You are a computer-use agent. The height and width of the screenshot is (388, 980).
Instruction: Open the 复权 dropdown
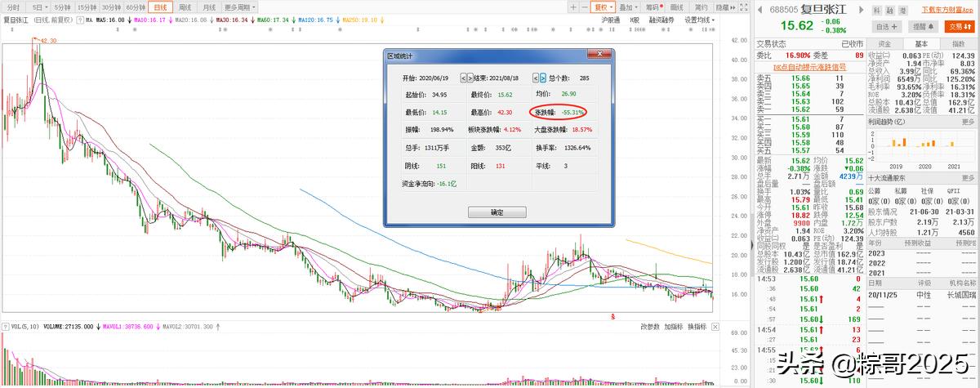point(602,7)
